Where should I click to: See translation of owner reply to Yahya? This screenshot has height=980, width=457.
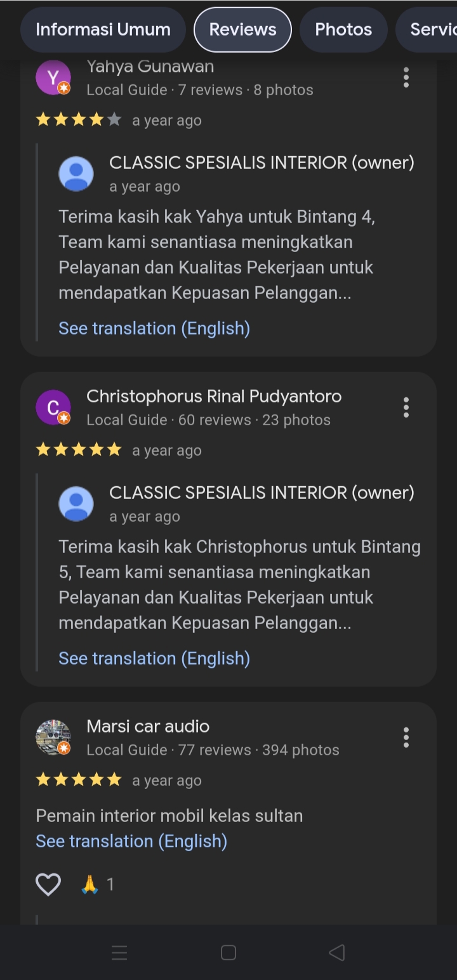pyautogui.click(x=154, y=328)
